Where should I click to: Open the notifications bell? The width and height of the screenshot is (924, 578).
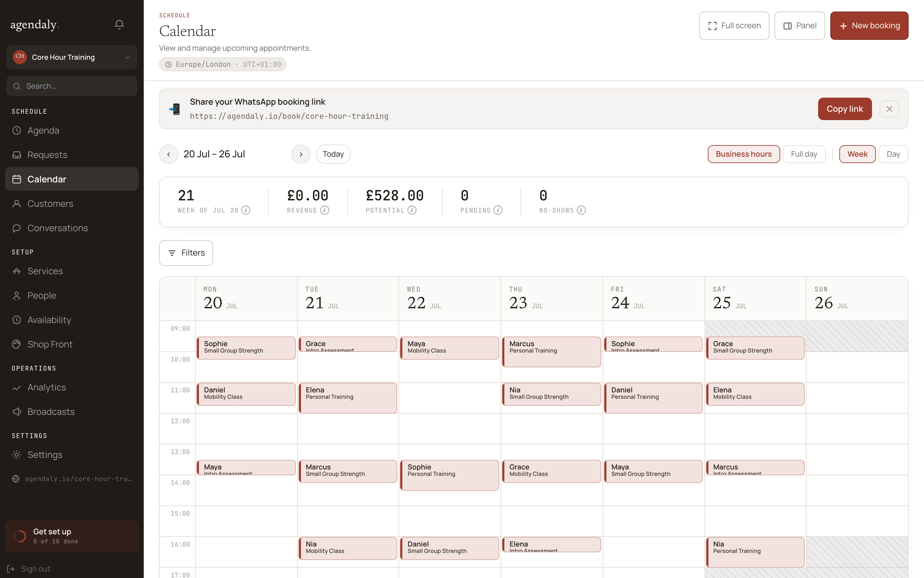click(x=119, y=25)
